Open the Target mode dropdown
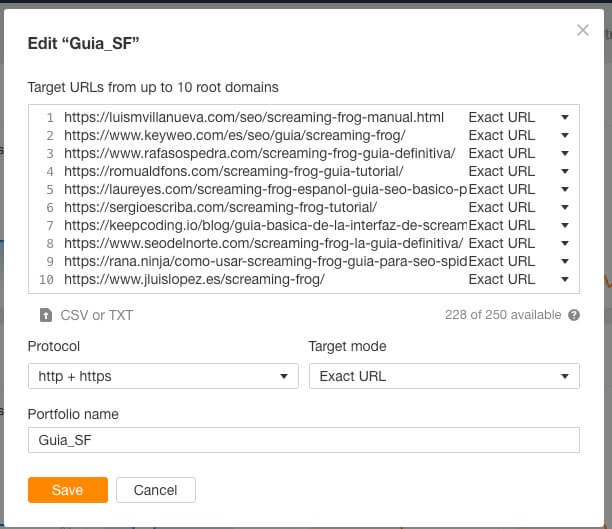The height and width of the screenshot is (529, 612). pos(443,376)
